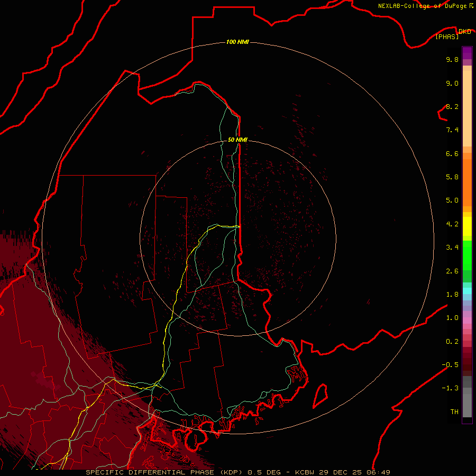The height and width of the screenshot is (476, 476).
Task: Pick the purple segment atop the color bar
Action: (467, 53)
